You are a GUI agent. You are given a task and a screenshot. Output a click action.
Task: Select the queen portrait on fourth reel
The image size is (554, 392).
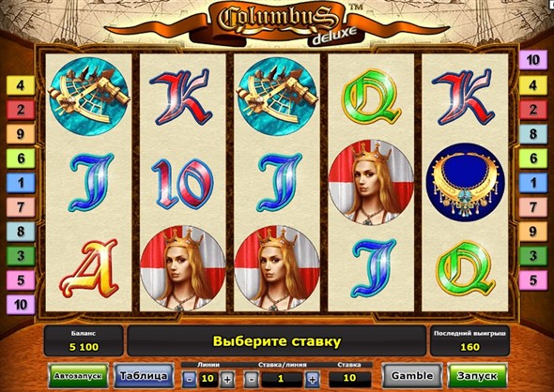click(x=371, y=183)
